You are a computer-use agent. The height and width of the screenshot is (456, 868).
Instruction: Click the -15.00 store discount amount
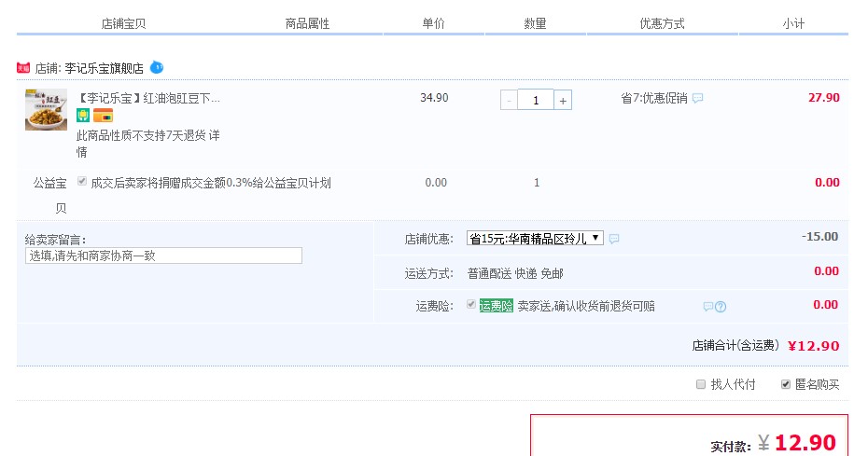(819, 237)
